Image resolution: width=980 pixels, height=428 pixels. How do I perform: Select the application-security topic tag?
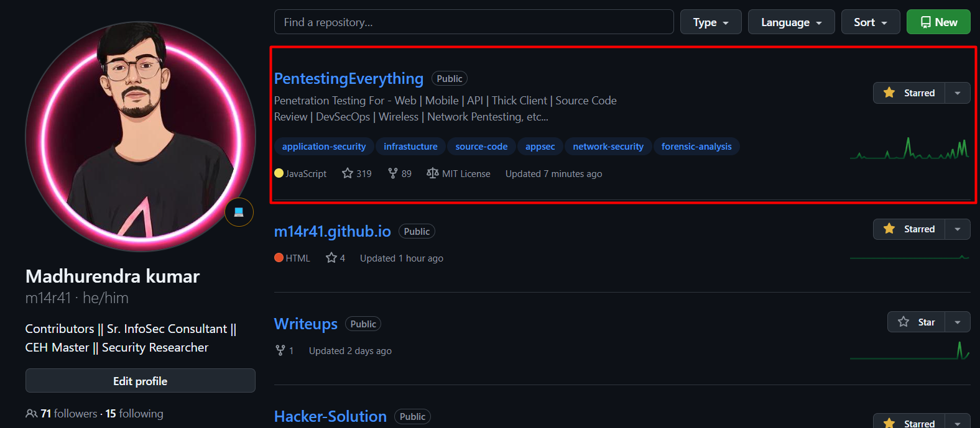(x=324, y=147)
